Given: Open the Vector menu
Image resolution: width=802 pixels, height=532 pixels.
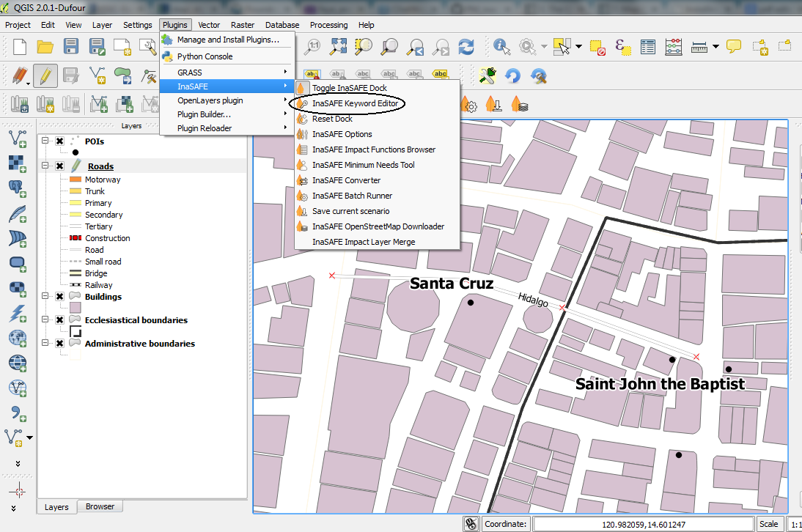Looking at the screenshot, I should [209, 25].
